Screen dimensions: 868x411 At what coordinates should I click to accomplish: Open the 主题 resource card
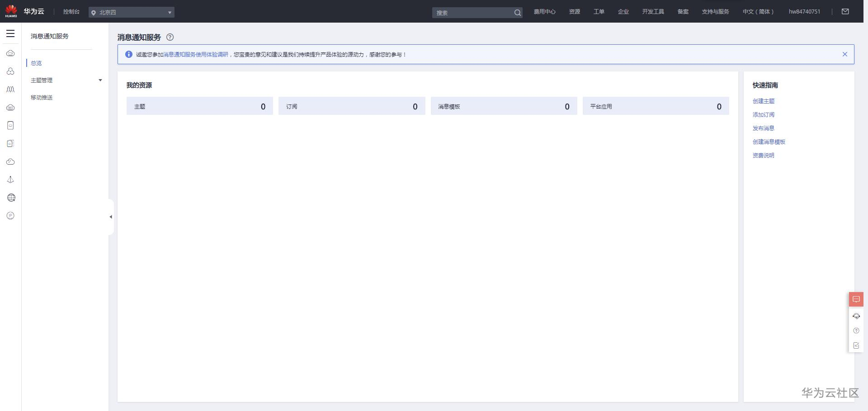click(x=200, y=106)
